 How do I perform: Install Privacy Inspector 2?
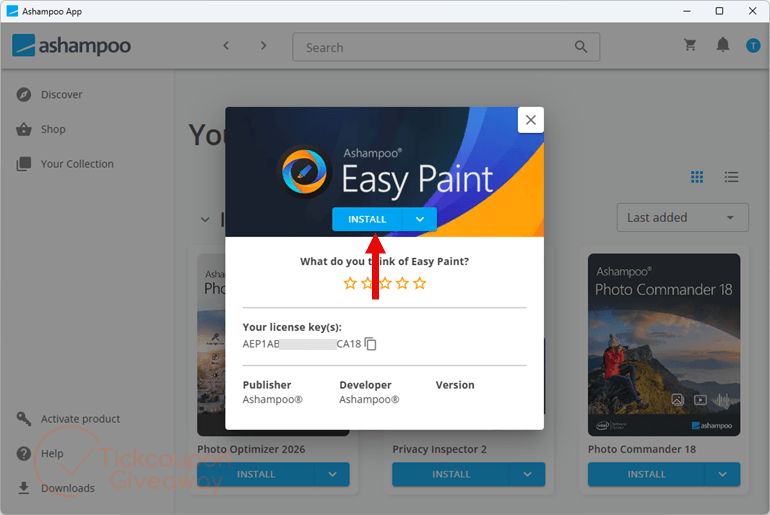(x=451, y=474)
